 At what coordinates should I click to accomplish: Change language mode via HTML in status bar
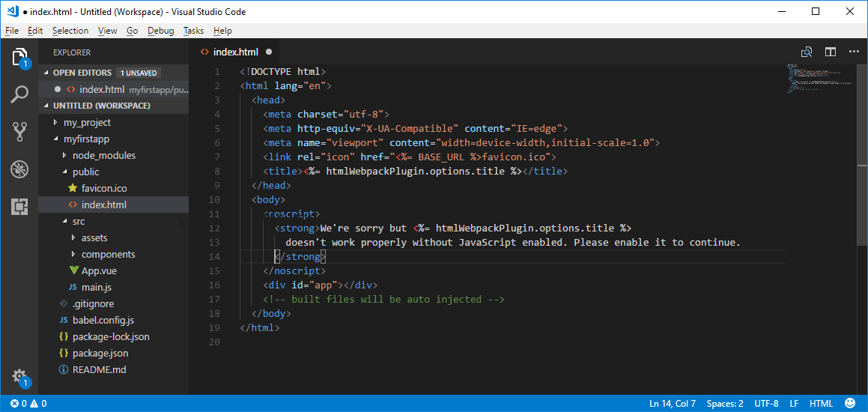click(x=821, y=403)
